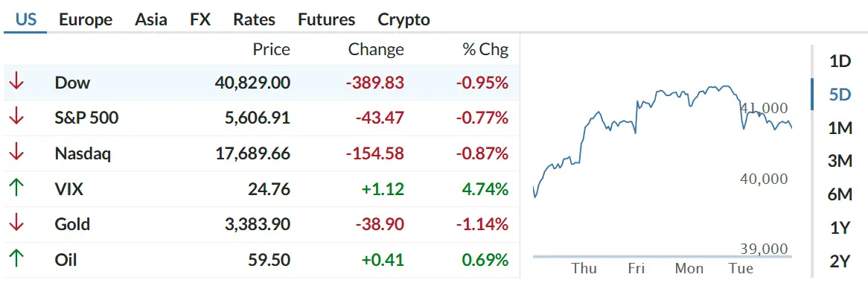
Task: Switch chart to 3M range
Action: point(840,161)
